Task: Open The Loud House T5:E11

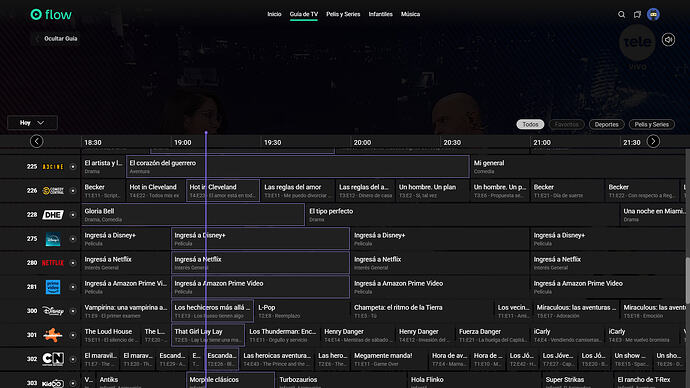Action: pos(111,335)
